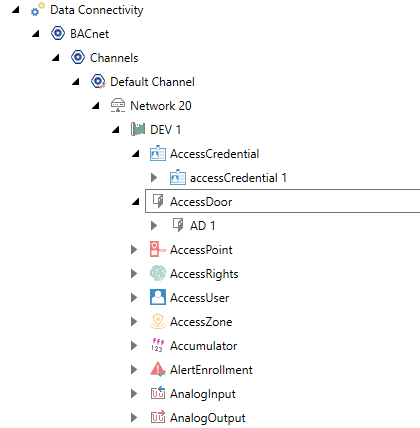This screenshot has height=428, width=420.
Task: Click the AccessPoint door lock icon
Action: tap(158, 249)
